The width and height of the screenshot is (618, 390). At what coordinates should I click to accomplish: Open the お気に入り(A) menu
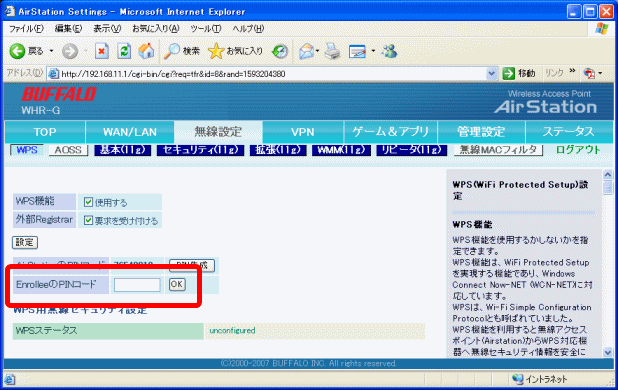coord(156,29)
